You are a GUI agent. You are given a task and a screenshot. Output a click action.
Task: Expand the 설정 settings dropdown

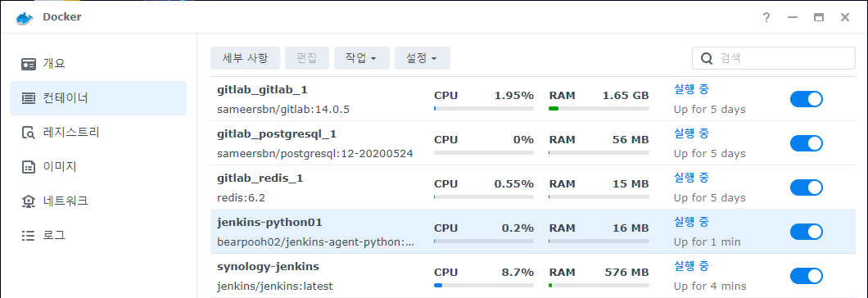422,58
